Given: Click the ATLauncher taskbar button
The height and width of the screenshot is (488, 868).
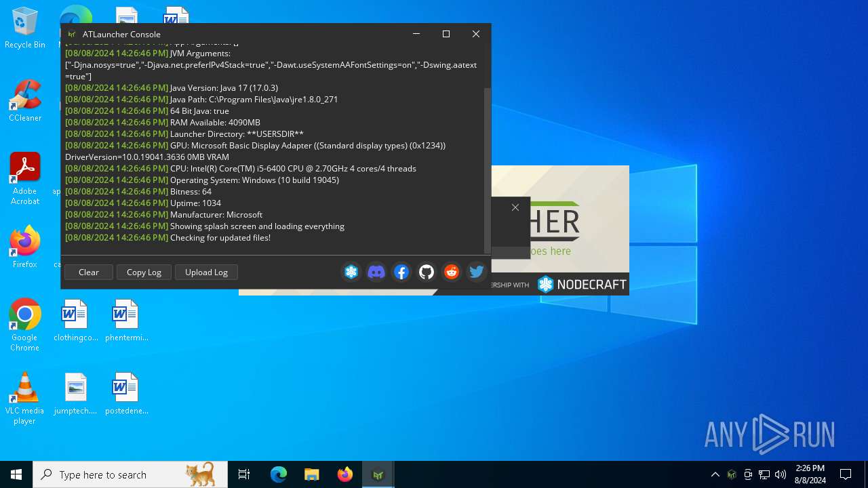Looking at the screenshot, I should tap(378, 474).
